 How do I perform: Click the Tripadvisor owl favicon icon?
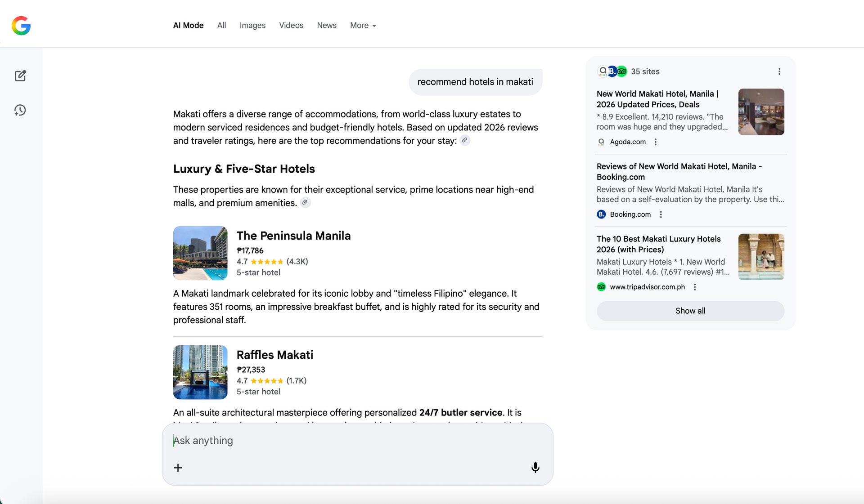pyautogui.click(x=601, y=287)
